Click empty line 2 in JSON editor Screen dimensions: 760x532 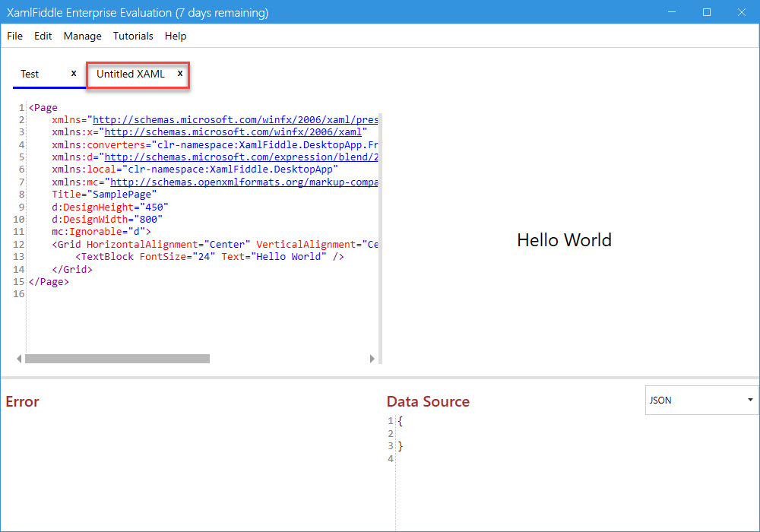577,434
